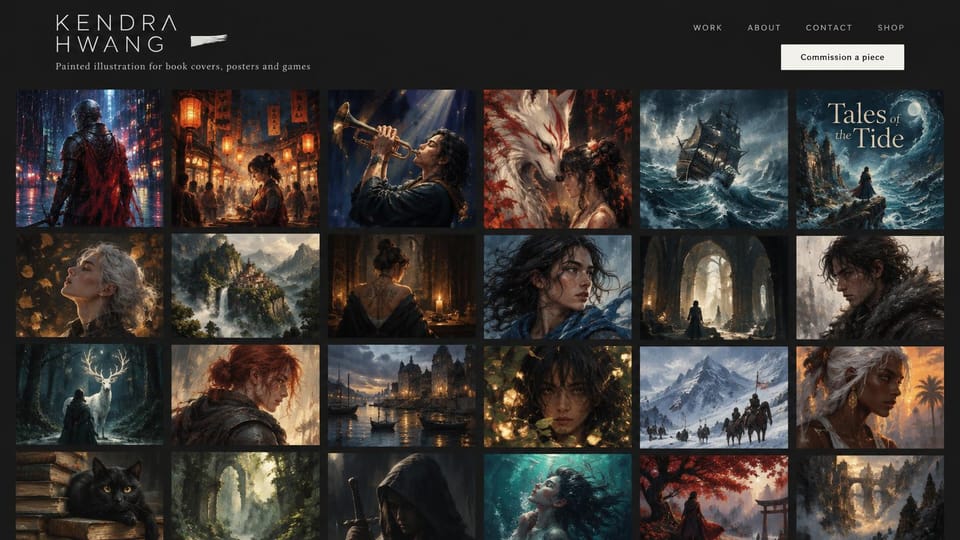Open the red maple tree and torii painting
Image resolution: width=960 pixels, height=540 pixels.
(x=714, y=498)
